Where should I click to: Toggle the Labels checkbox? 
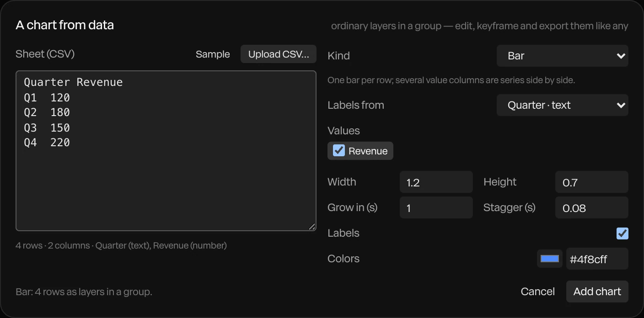[622, 233]
